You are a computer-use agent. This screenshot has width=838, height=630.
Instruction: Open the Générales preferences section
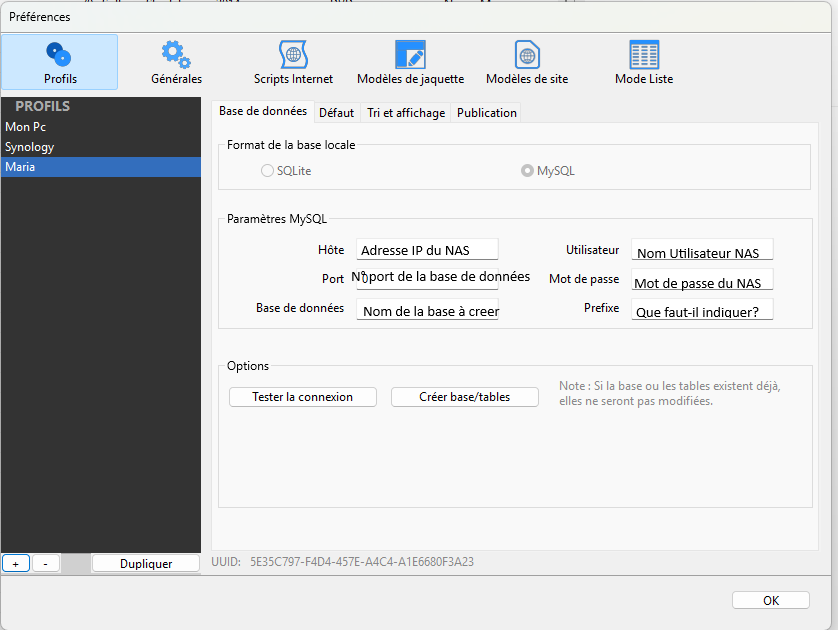click(x=176, y=62)
